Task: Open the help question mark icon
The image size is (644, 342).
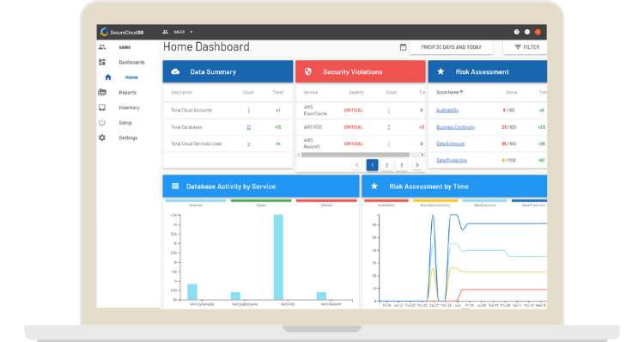Action: (517, 32)
